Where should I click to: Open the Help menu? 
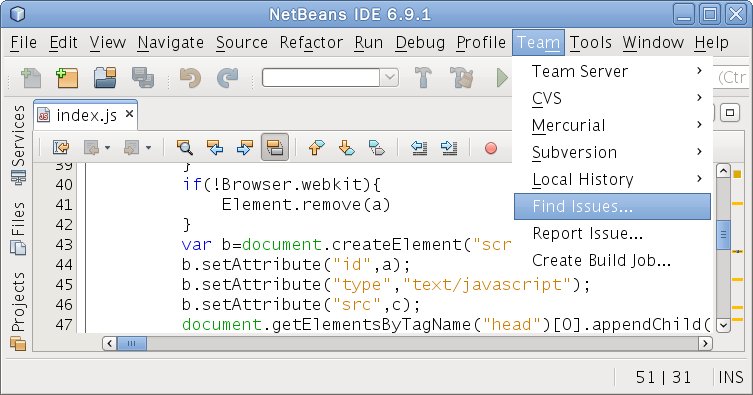[x=711, y=42]
